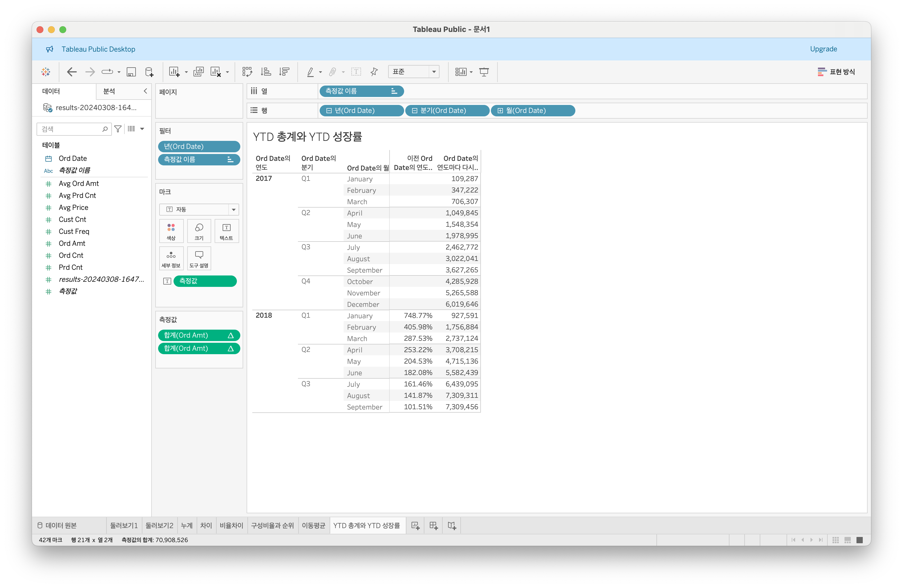Click the save workbook icon
The image size is (903, 588).
(131, 72)
